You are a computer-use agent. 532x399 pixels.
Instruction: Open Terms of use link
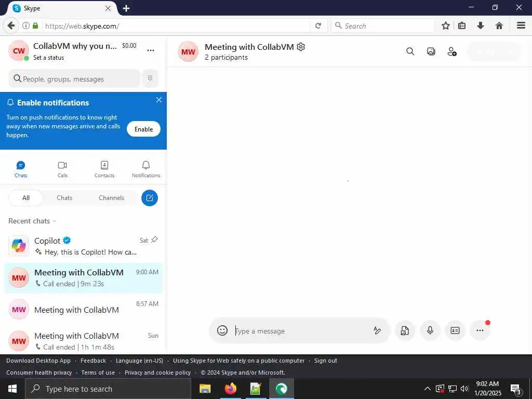(x=98, y=373)
